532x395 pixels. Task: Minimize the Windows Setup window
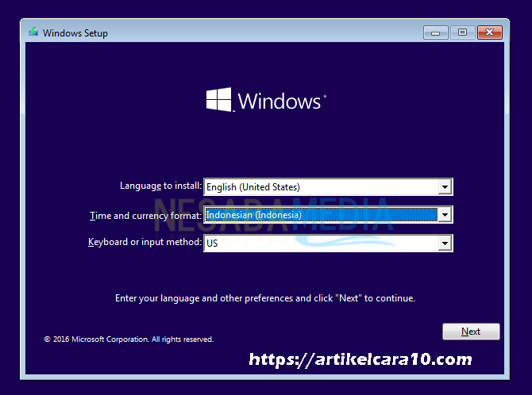coord(436,33)
